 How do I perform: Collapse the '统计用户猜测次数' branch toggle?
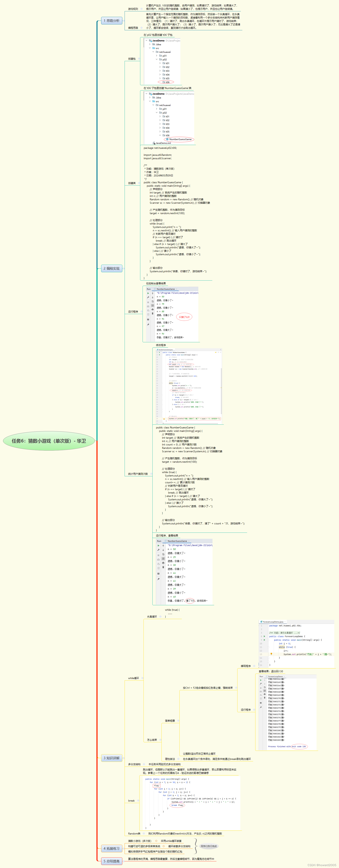pos(151,474)
